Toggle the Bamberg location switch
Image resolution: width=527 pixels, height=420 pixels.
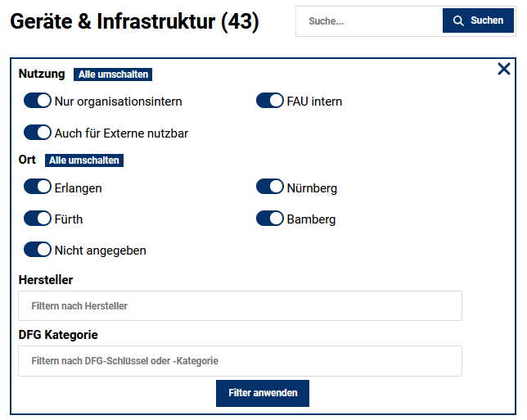[270, 218]
